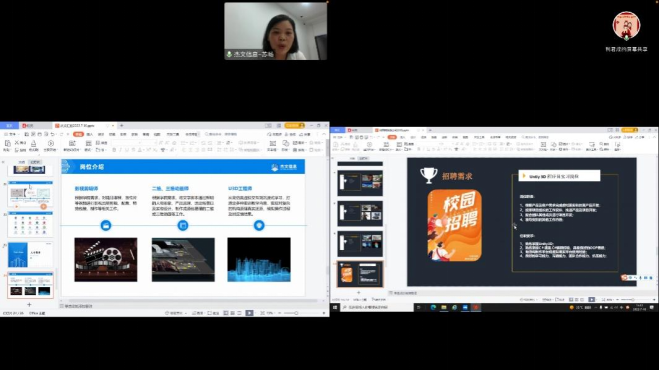Open Microsoft Edge from the Windows taskbar
The width and height of the screenshot is (659, 370).
point(433,308)
